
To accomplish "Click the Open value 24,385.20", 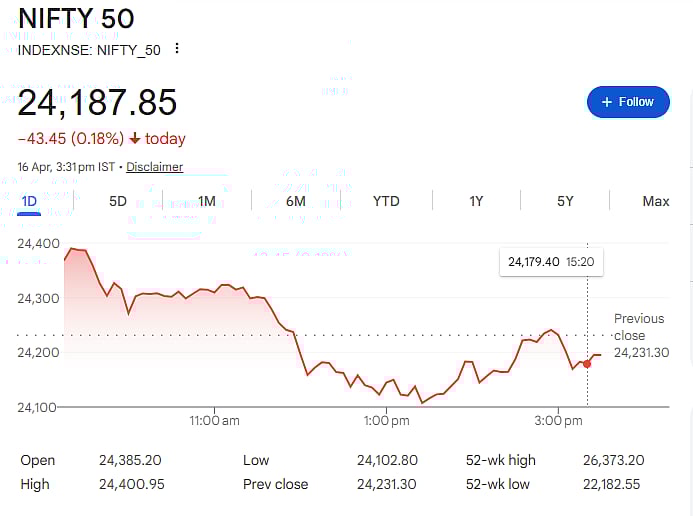I will point(130,461).
